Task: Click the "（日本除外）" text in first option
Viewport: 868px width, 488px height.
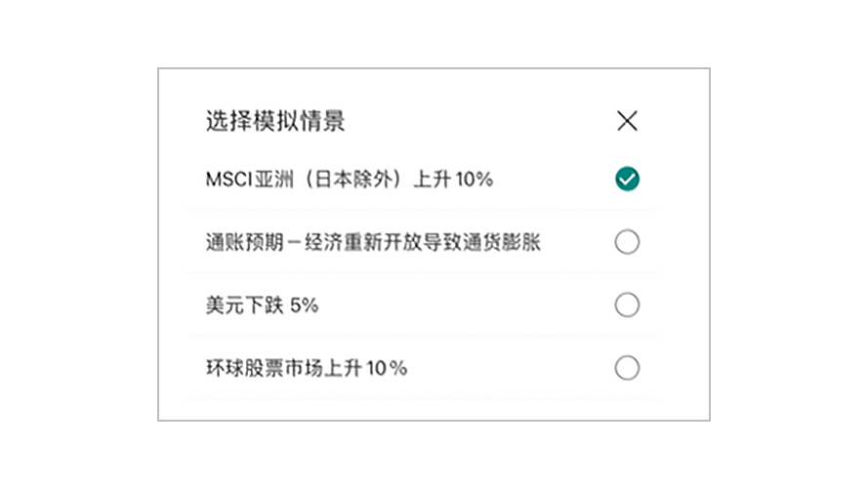Action: click(353, 180)
